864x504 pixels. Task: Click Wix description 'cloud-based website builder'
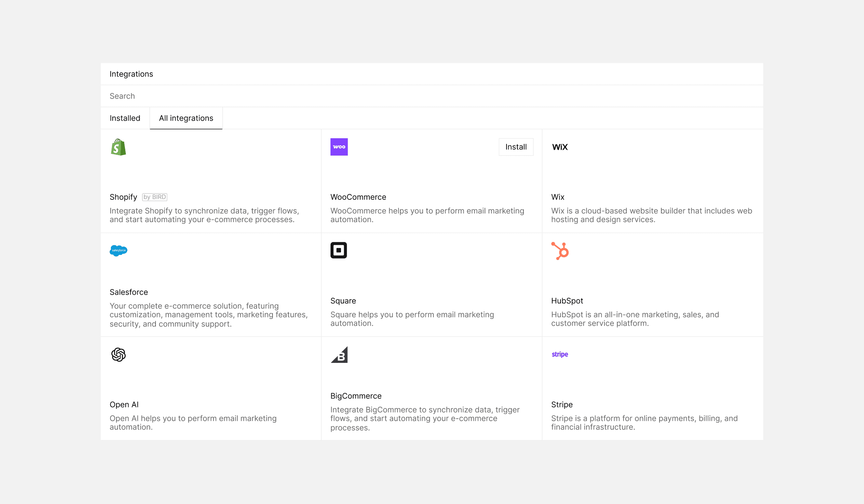click(x=652, y=215)
